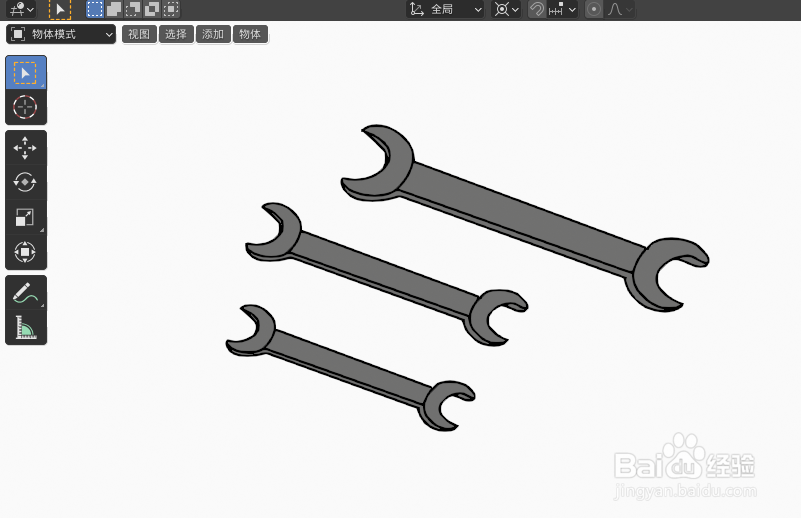
Task: Activate the Transform tool
Action: [x=26, y=252]
